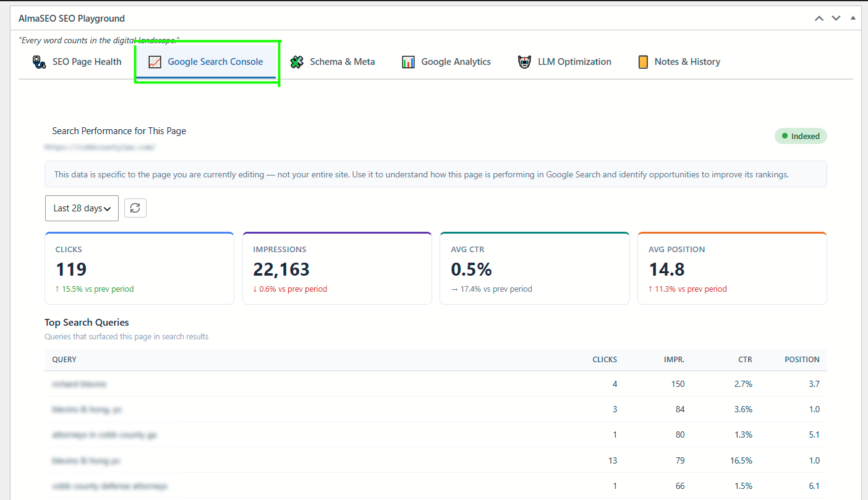Image resolution: width=868 pixels, height=500 pixels.
Task: Click the position value 5.1
Action: pyautogui.click(x=814, y=434)
